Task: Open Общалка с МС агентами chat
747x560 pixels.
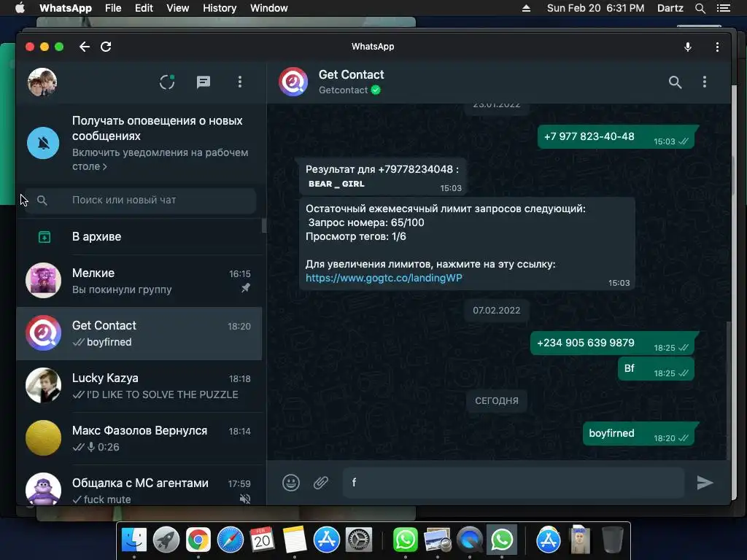Action: 139,486
